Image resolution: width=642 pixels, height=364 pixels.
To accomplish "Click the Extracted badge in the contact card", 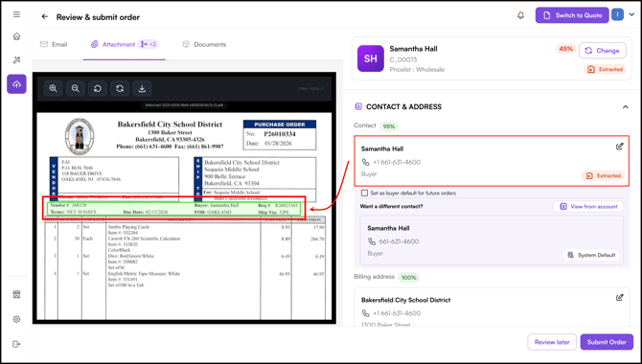I will point(603,175).
